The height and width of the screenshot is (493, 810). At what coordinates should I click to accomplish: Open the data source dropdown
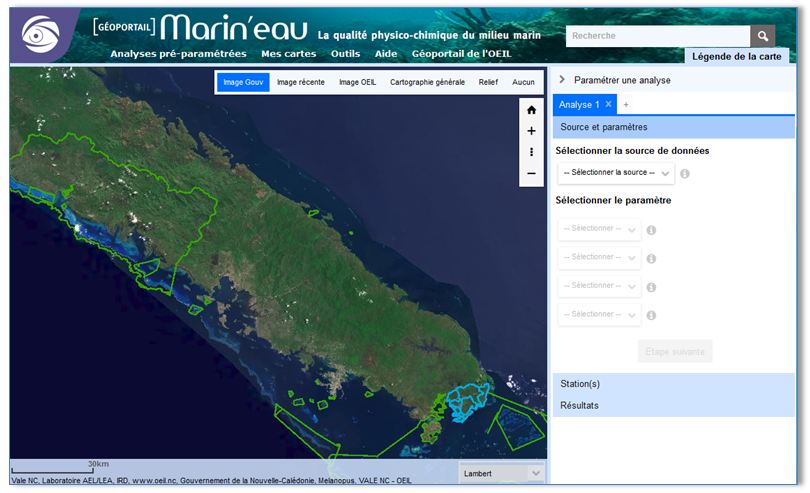tap(615, 173)
